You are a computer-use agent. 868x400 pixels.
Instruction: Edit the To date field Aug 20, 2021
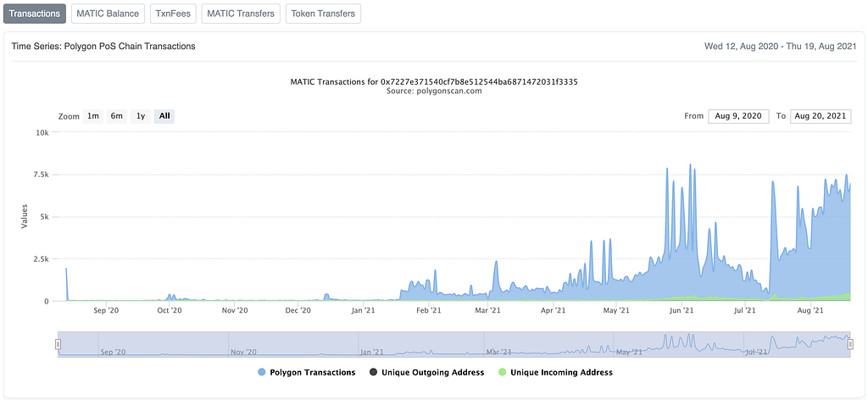tap(821, 116)
